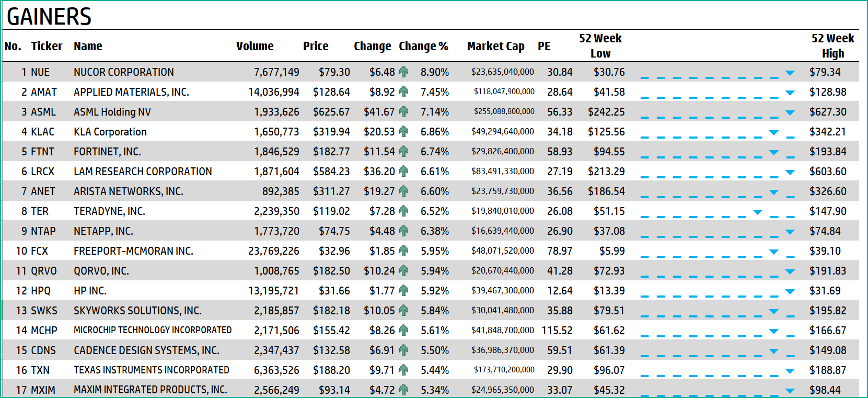Click the GAINERS title

pos(49,17)
